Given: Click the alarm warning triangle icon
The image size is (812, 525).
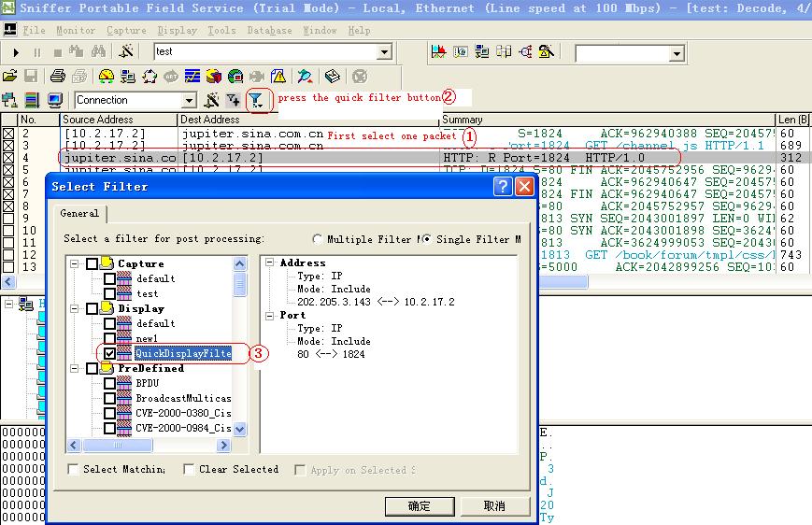Looking at the screenshot, I should (278, 77).
